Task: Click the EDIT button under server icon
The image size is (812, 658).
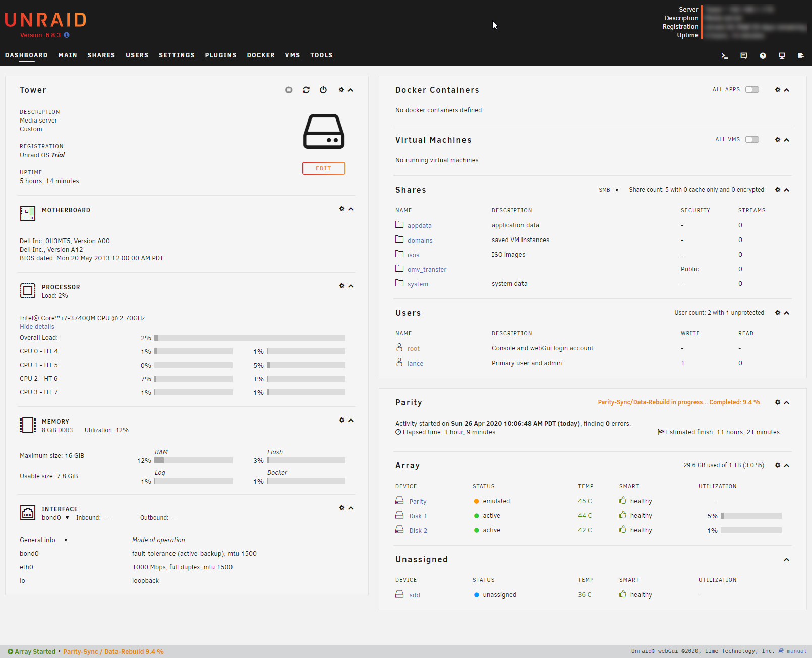Action: coord(323,168)
